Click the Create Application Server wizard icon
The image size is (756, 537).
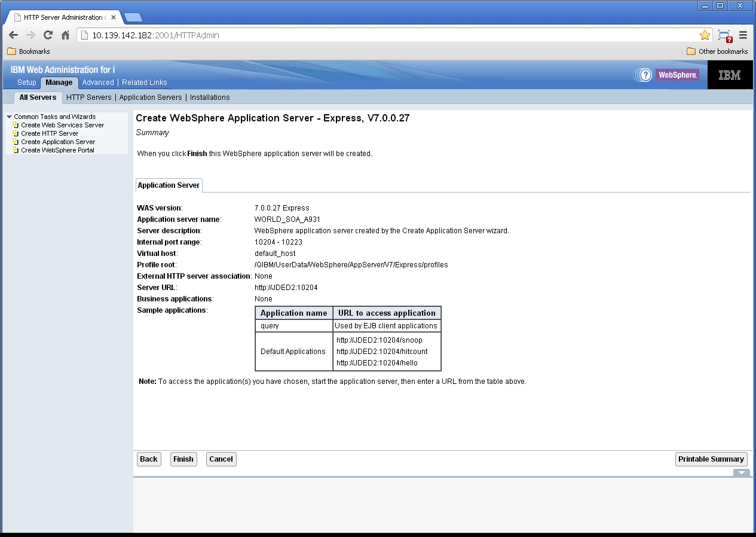click(x=16, y=142)
